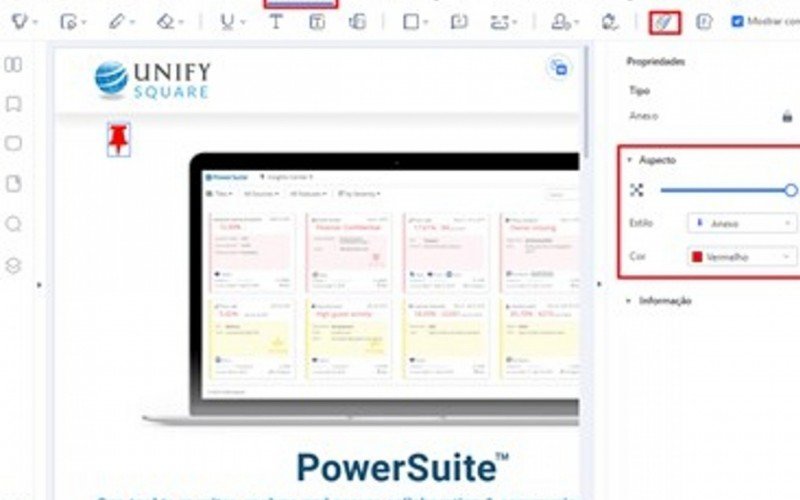The width and height of the screenshot is (800, 500).
Task: Open the Stamp tool dropdown arrow
Action: click(577, 22)
